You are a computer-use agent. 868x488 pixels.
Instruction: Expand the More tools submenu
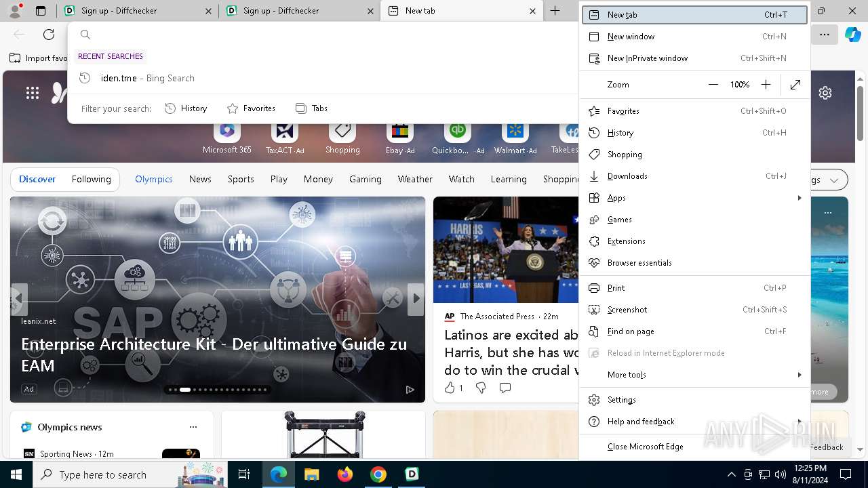click(694, 375)
